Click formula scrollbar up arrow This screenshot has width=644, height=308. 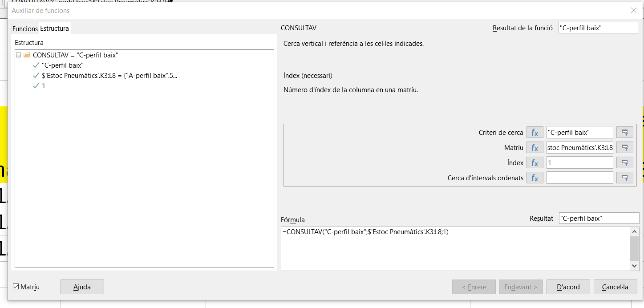point(635,231)
